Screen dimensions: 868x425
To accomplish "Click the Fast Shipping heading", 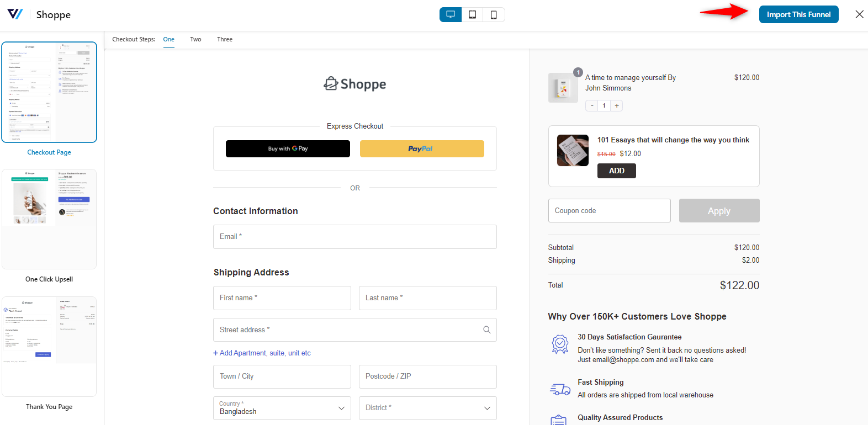I will coord(601,382).
